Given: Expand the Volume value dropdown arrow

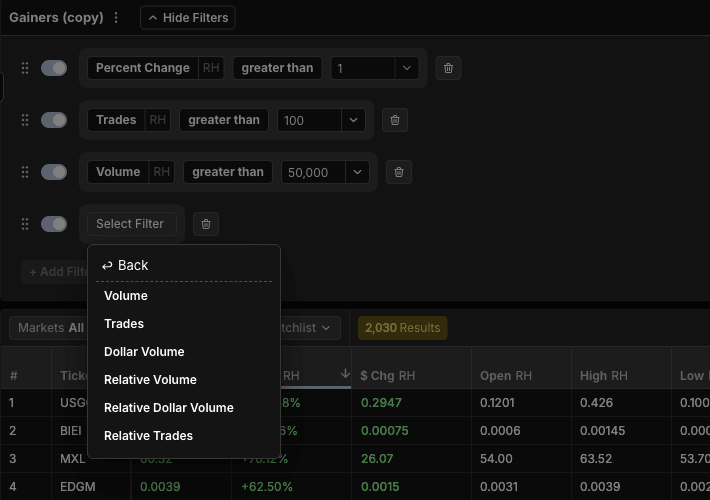Looking at the screenshot, I should tap(357, 172).
